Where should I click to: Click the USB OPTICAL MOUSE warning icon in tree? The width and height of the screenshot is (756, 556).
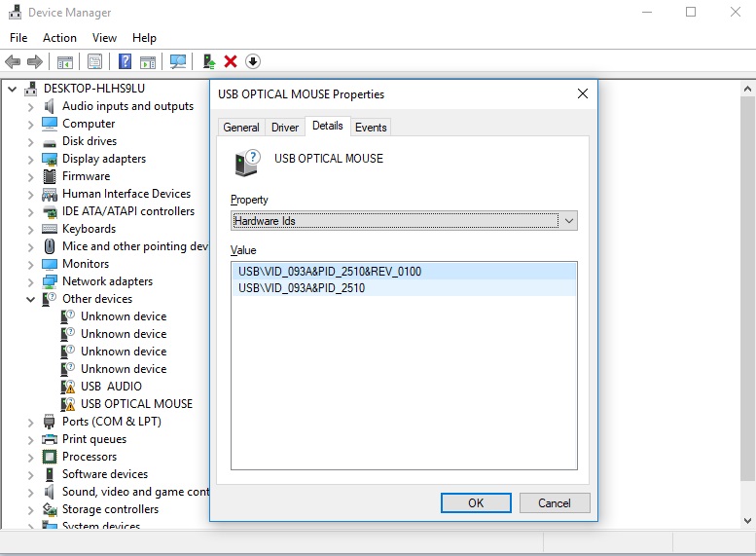tap(68, 404)
